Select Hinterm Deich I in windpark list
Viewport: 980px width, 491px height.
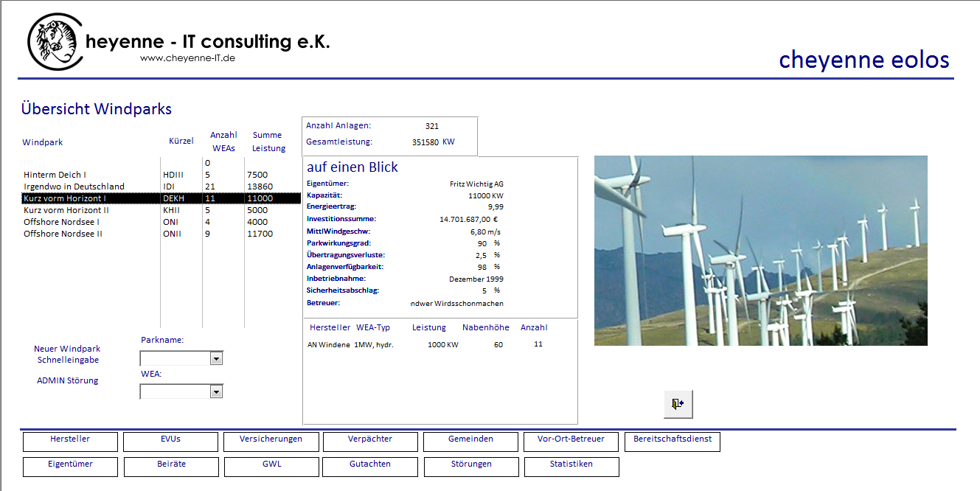[55, 175]
